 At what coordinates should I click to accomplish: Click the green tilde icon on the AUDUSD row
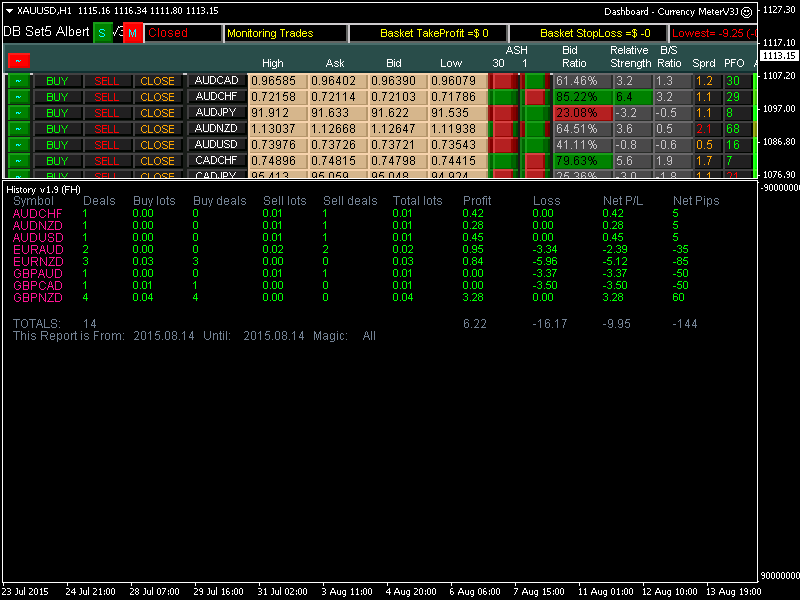coord(19,145)
